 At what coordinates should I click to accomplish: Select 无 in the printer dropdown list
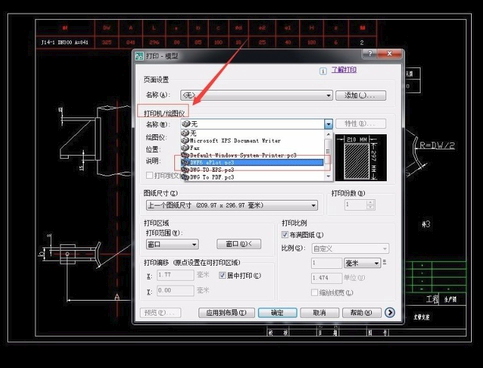(x=252, y=133)
